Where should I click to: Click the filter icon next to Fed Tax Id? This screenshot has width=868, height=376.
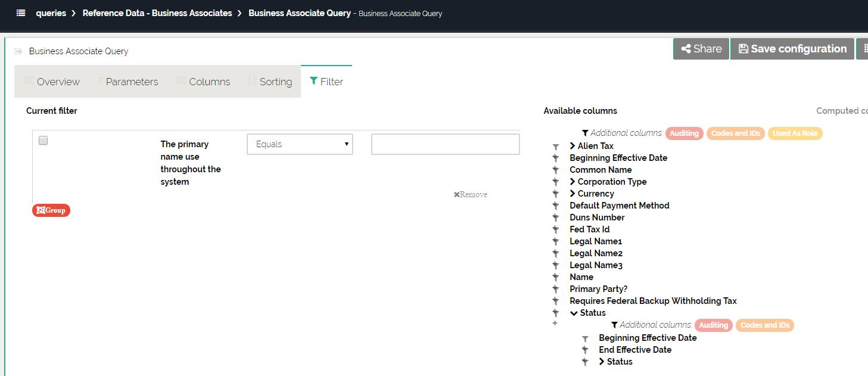click(555, 229)
